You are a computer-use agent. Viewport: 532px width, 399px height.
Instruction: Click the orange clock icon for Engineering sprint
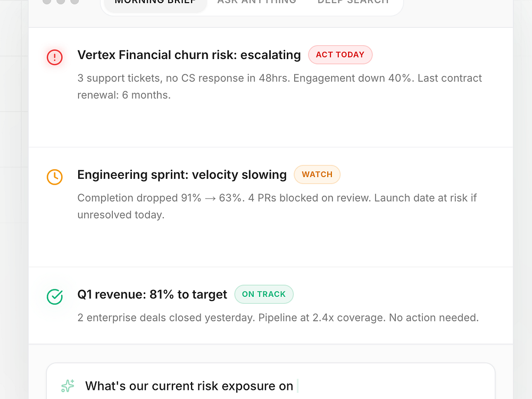(55, 177)
